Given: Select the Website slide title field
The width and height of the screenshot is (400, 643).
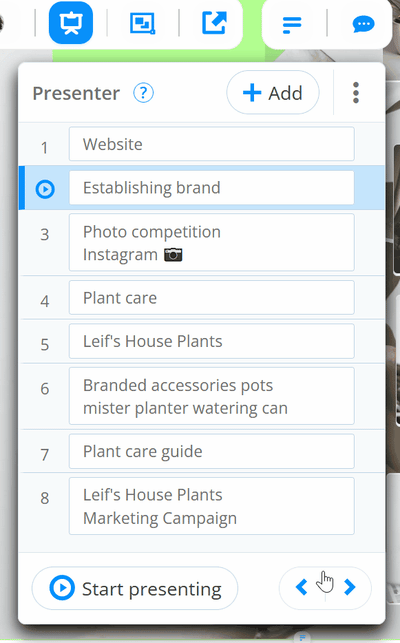Looking at the screenshot, I should 212,144.
